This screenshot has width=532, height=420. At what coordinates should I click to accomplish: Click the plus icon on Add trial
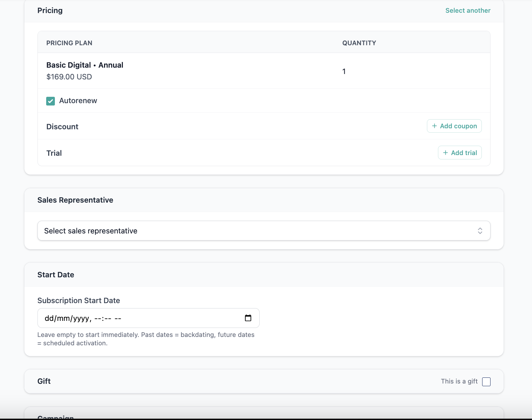pyautogui.click(x=445, y=153)
